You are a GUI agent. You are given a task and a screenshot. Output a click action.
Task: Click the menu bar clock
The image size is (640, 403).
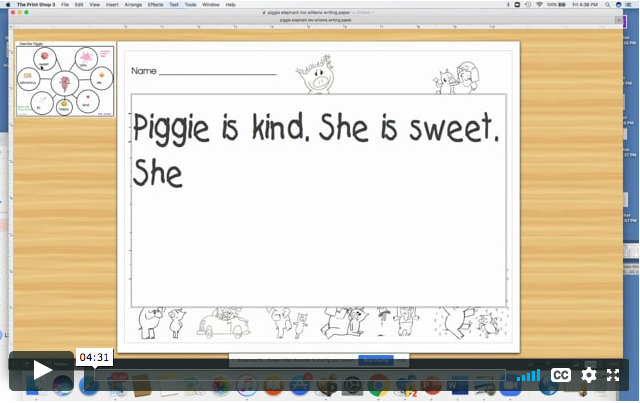585,4
